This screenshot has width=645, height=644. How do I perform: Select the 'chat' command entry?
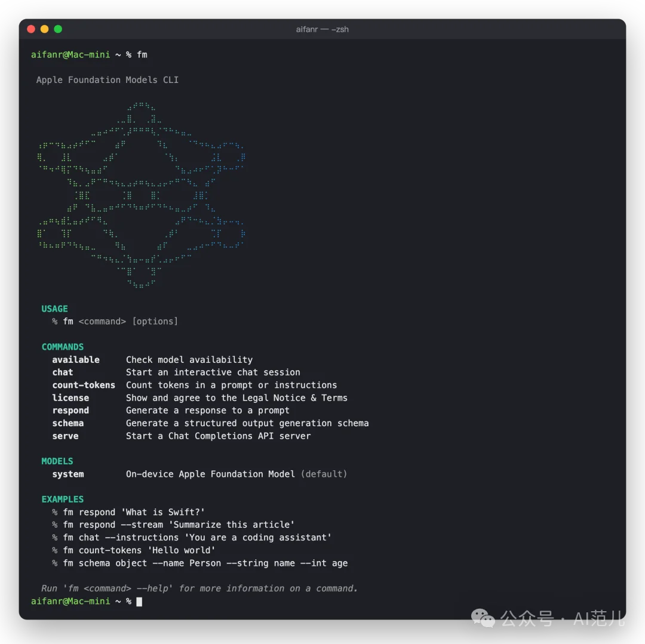coord(63,372)
